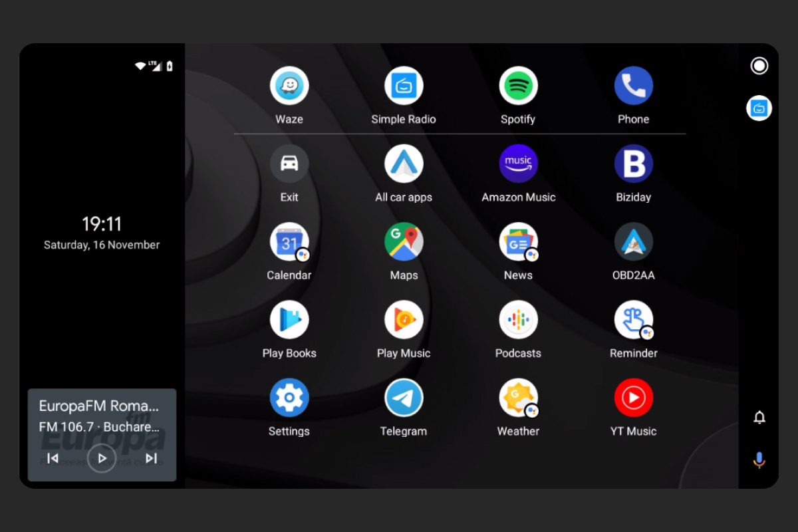Open the Weather app
Image resolution: width=798 pixels, height=532 pixels.
click(518, 396)
